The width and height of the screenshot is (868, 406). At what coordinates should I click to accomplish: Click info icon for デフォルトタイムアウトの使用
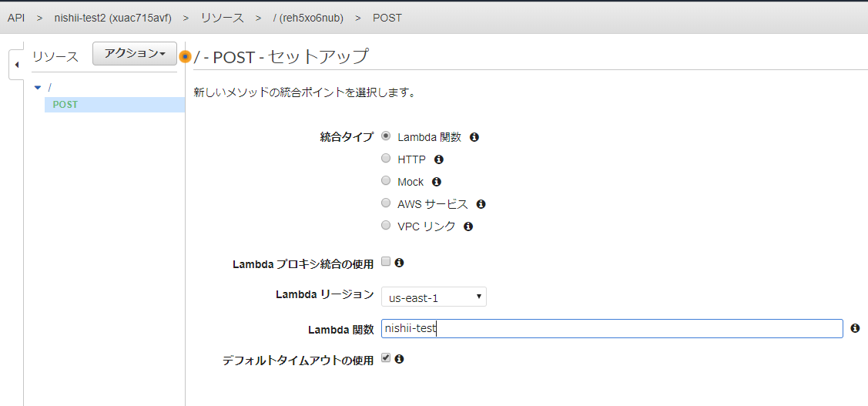point(400,359)
